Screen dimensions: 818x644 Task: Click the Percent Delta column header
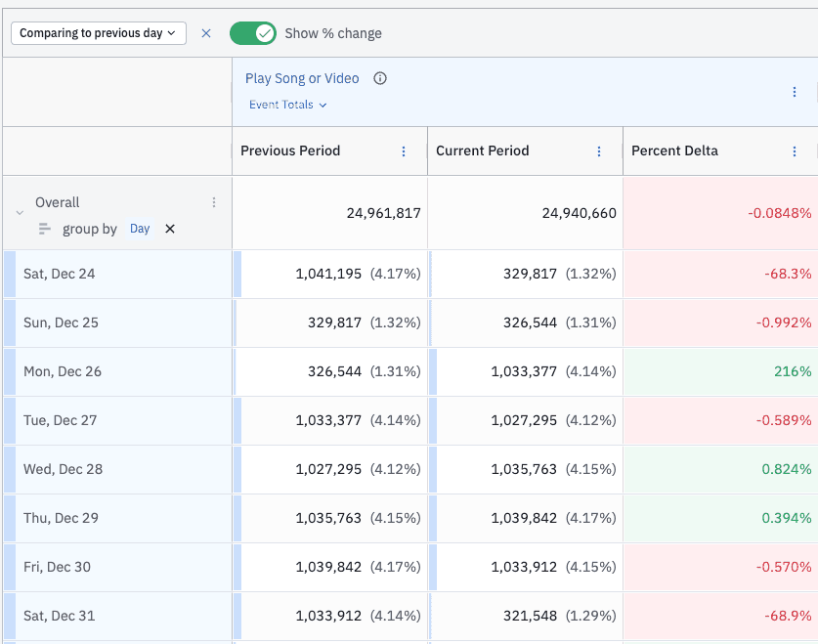point(674,151)
